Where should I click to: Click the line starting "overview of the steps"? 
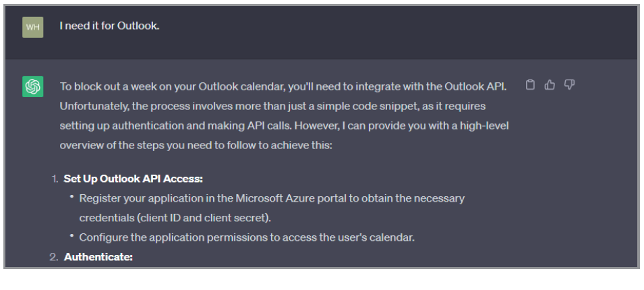(196, 145)
